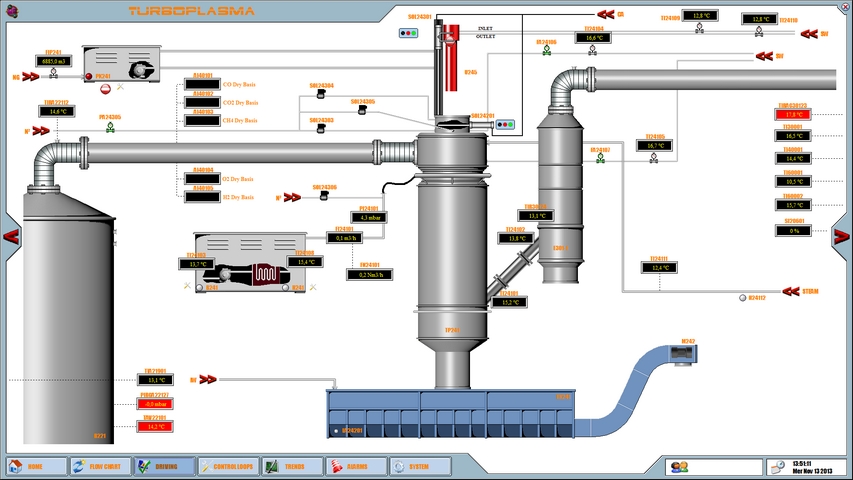The width and height of the screenshot is (853, 480).
Task: Click the 10,5 °C temperature display
Action: (x=793, y=182)
